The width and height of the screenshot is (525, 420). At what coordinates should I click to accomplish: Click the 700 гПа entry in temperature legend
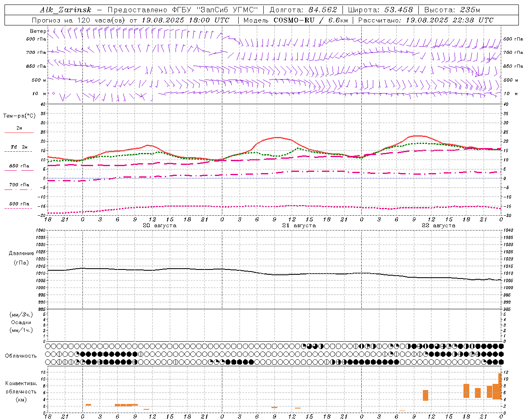pos(19,185)
